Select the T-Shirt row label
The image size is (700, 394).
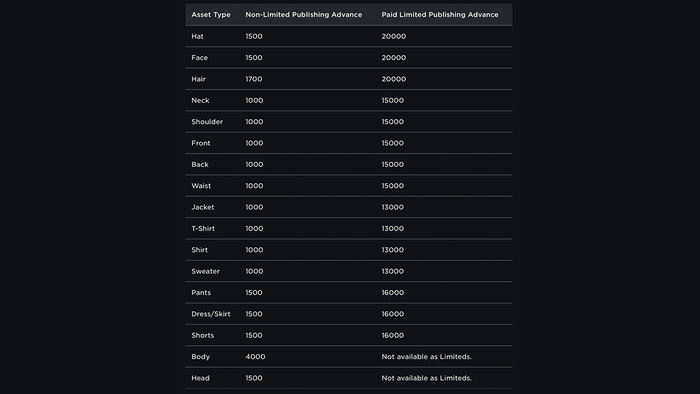pyautogui.click(x=203, y=228)
